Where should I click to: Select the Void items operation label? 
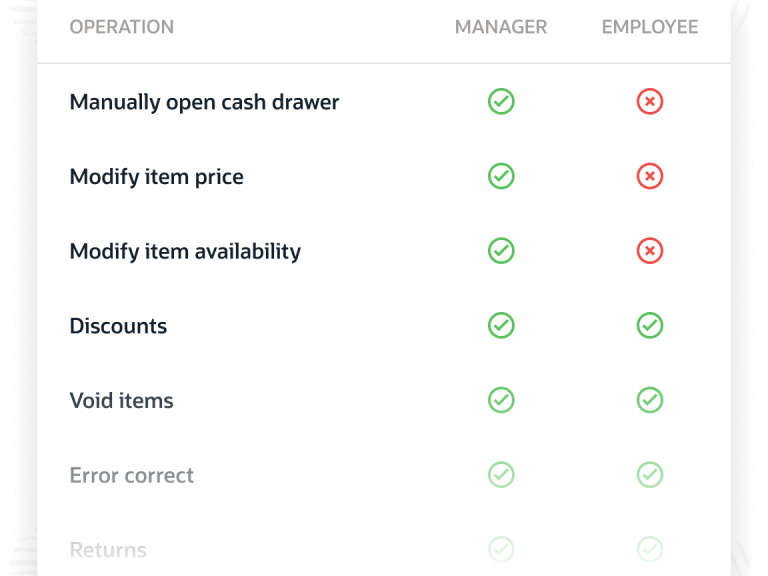click(121, 400)
